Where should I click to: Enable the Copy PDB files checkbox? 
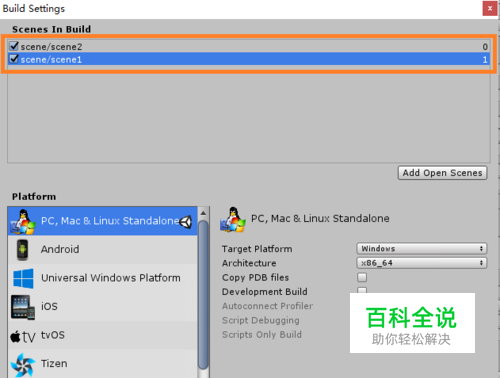pyautogui.click(x=362, y=277)
